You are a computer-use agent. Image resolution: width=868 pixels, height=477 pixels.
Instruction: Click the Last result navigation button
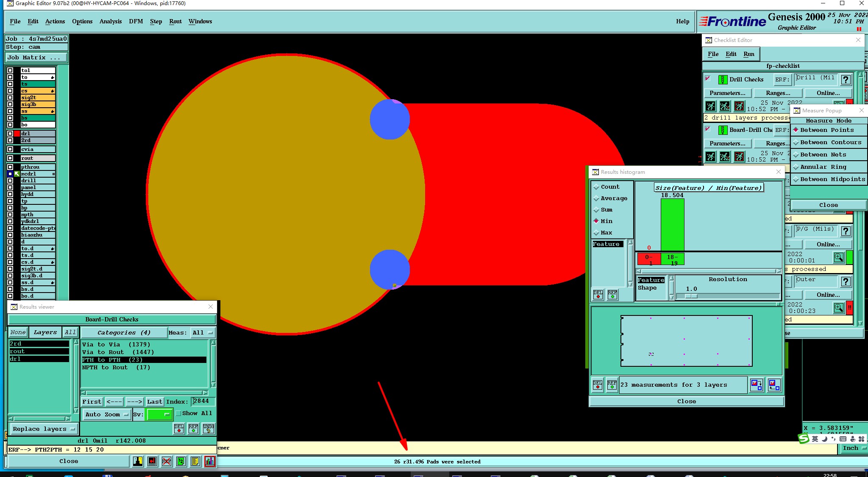154,402
